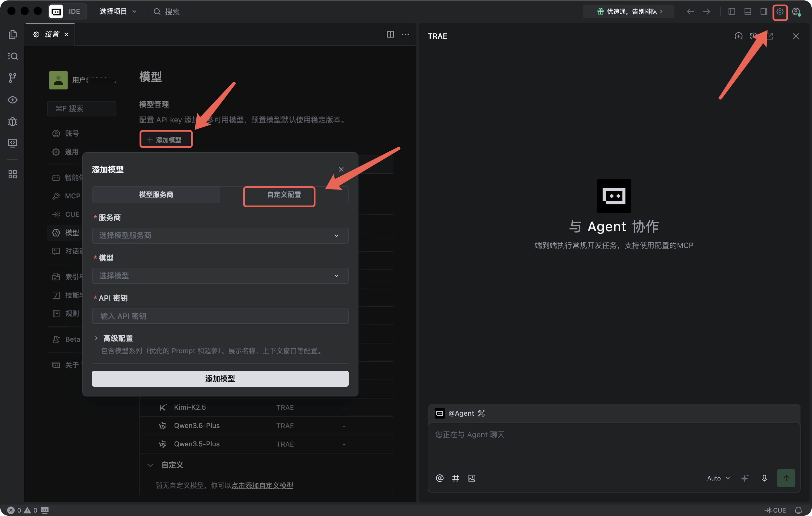Open Beta in settings sidebar
812x516 pixels.
pos(67,339)
